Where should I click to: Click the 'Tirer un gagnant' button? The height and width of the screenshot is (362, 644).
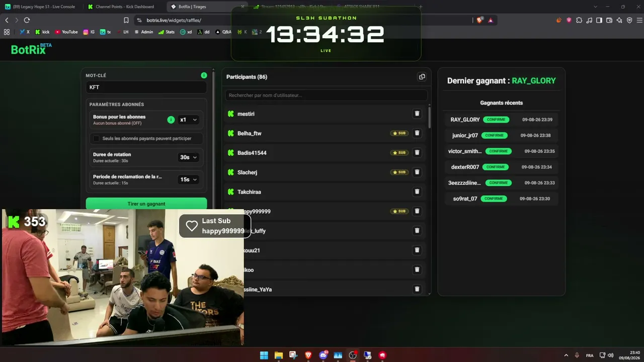(x=146, y=204)
